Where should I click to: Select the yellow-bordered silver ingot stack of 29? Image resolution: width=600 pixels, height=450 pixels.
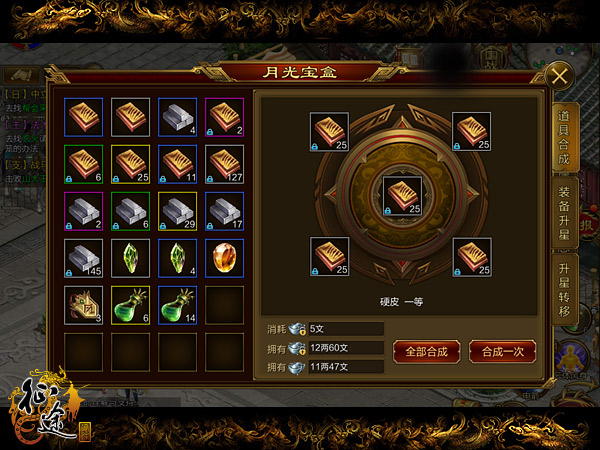pos(178,211)
